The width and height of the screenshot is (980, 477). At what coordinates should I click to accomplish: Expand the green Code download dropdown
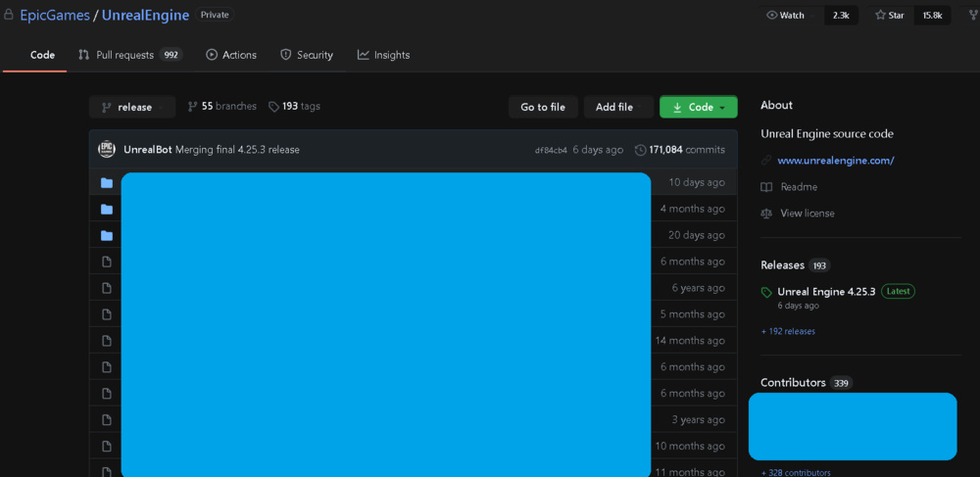point(698,107)
